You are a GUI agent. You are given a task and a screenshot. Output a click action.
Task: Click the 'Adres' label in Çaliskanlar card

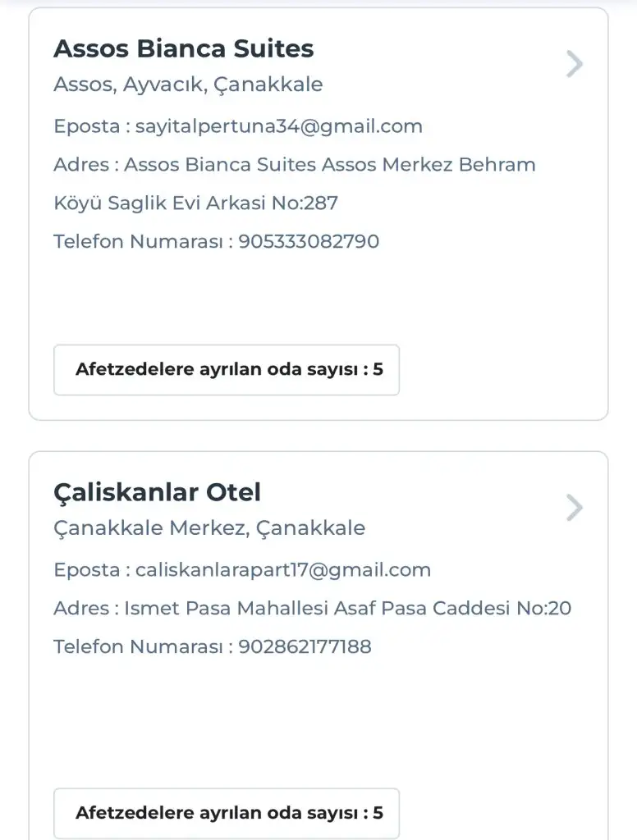(x=80, y=609)
